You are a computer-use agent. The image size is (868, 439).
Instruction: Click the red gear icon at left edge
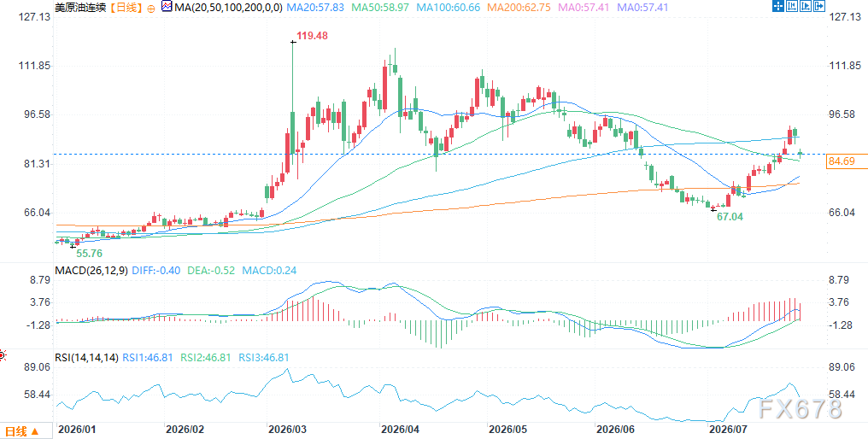tap(2, 354)
